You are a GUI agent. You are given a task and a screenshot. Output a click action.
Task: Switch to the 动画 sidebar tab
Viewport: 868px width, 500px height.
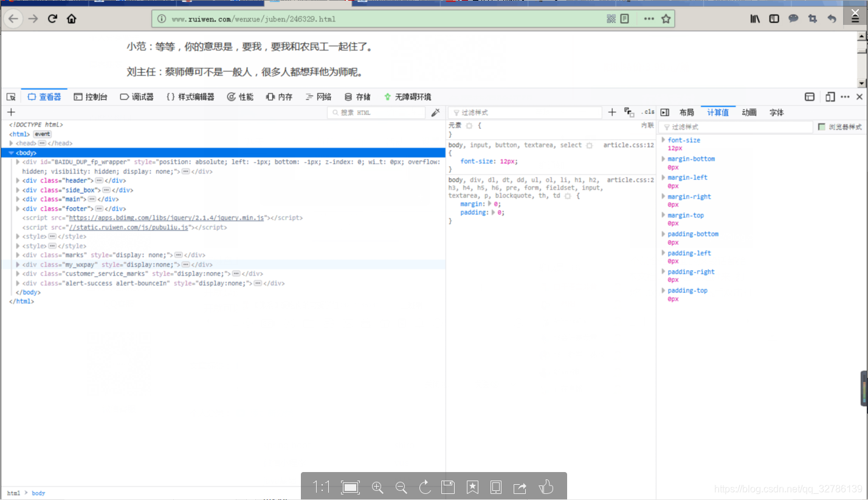(749, 112)
